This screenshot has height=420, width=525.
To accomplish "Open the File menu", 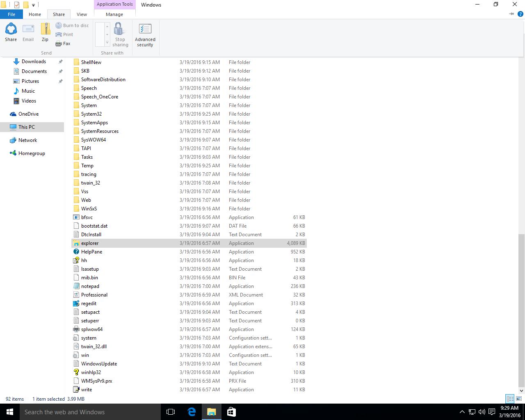I will [x=11, y=14].
